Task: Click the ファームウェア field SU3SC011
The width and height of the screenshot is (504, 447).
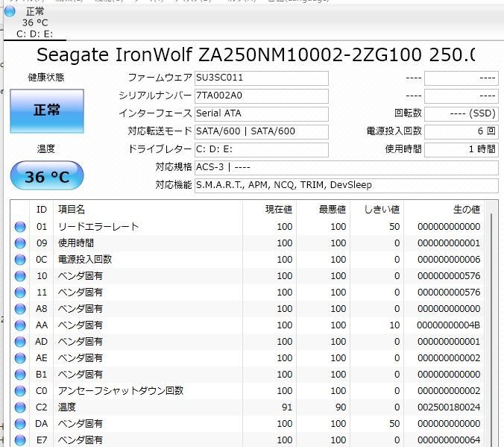Action: [x=262, y=78]
